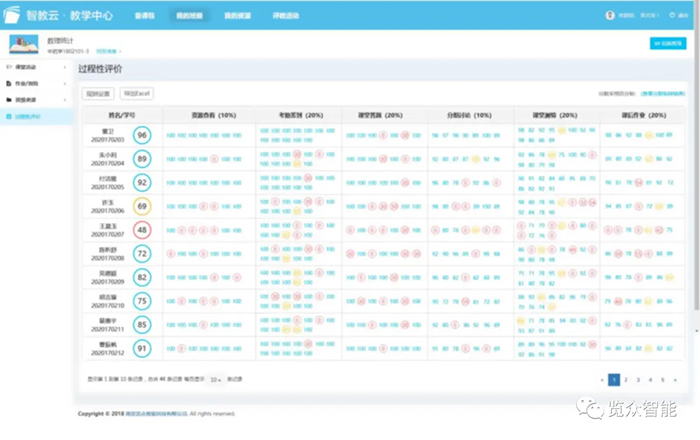The height and width of the screenshot is (440, 700).
Task: Click 王晨玉's red score circle 48
Action: (x=142, y=229)
